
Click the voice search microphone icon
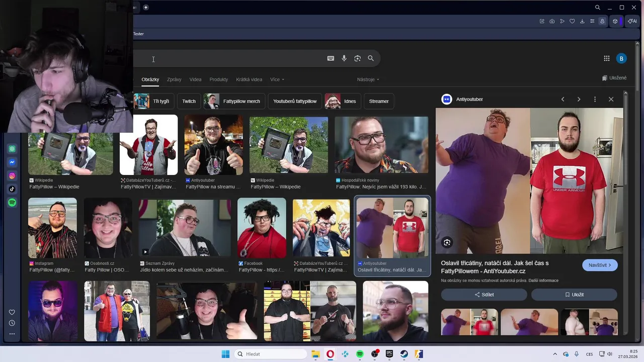[344, 58]
